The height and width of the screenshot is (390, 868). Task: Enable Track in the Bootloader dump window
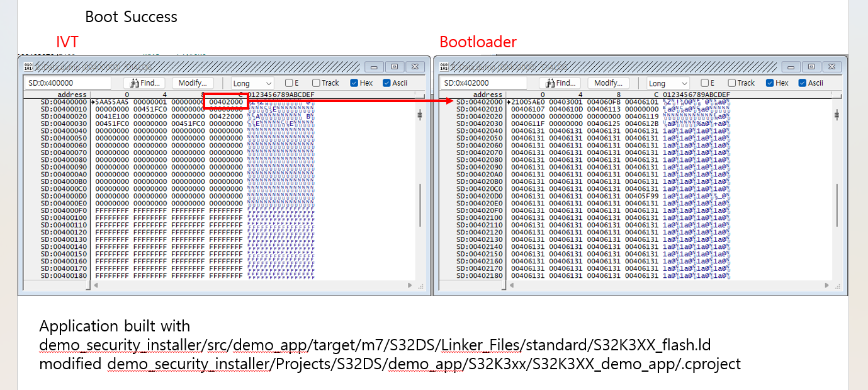[x=732, y=83]
